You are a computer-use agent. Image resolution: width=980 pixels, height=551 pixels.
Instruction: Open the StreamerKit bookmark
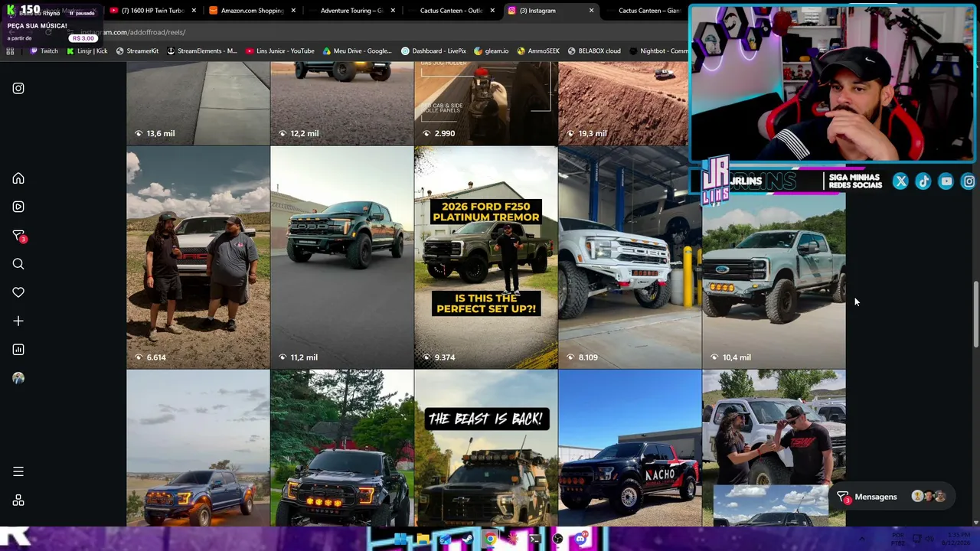point(137,51)
